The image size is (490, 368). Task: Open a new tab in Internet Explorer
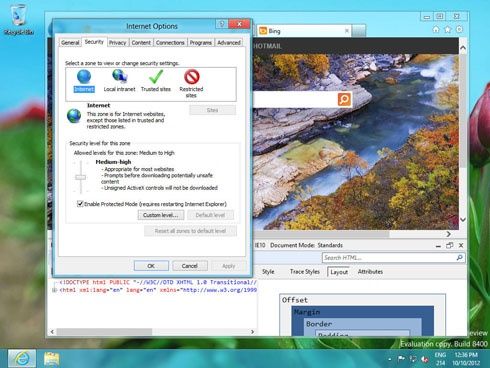[359, 31]
